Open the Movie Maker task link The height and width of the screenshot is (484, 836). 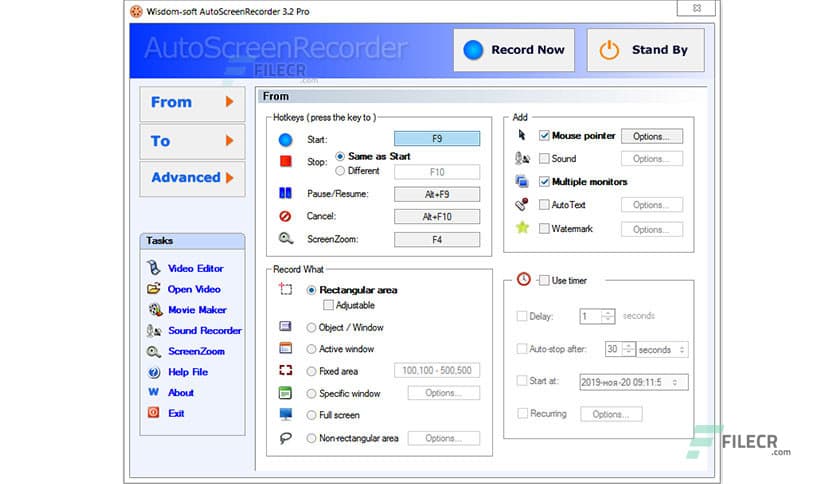tap(197, 310)
